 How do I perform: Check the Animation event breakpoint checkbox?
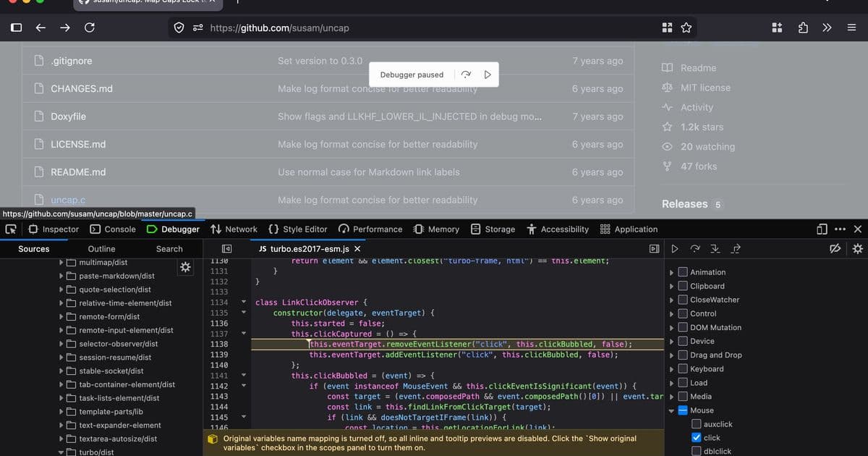[683, 272]
